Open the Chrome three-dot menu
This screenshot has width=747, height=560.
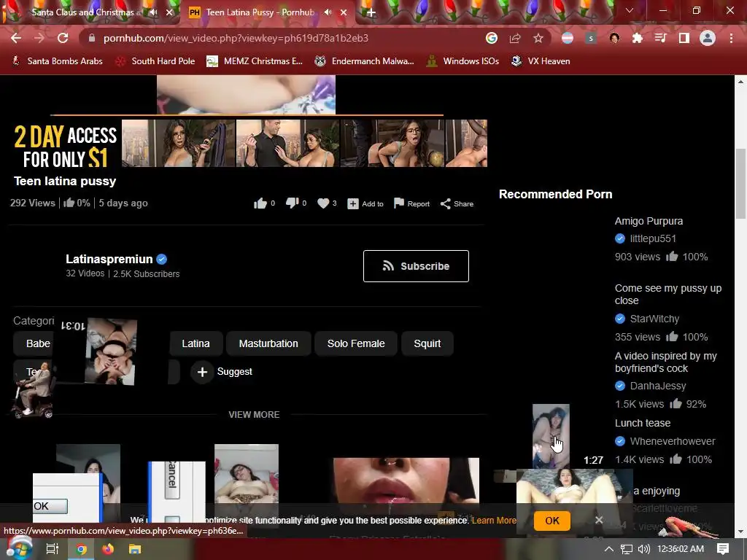pos(731,38)
